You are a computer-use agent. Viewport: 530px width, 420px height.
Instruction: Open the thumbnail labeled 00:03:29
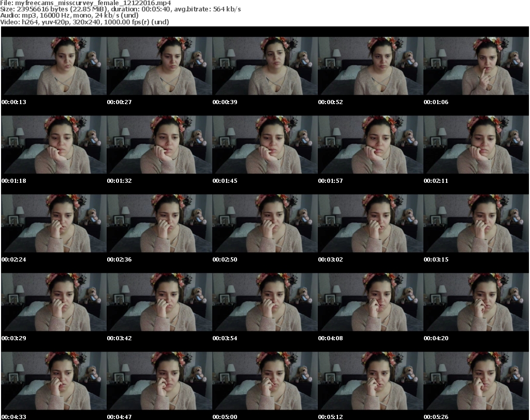coord(54,302)
